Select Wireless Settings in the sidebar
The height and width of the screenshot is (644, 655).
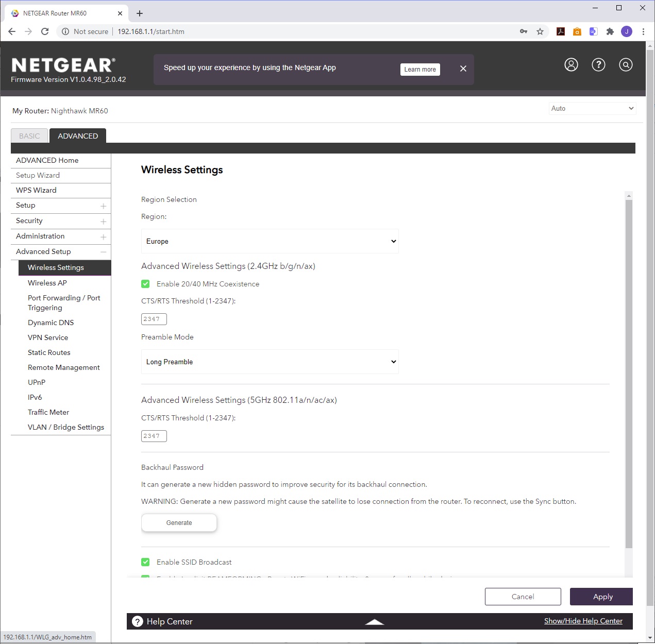[65, 268]
